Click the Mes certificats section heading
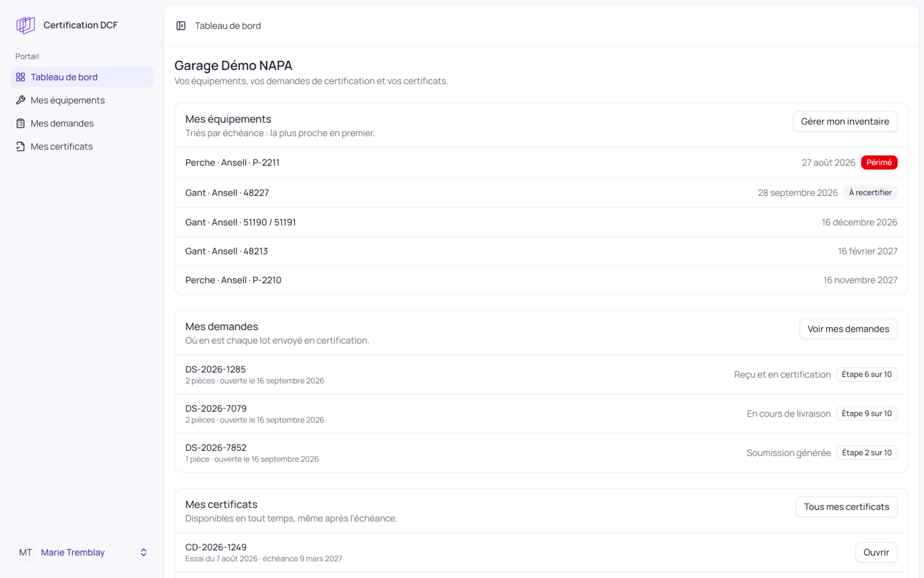Viewport: 924px width, 578px height. click(x=221, y=505)
